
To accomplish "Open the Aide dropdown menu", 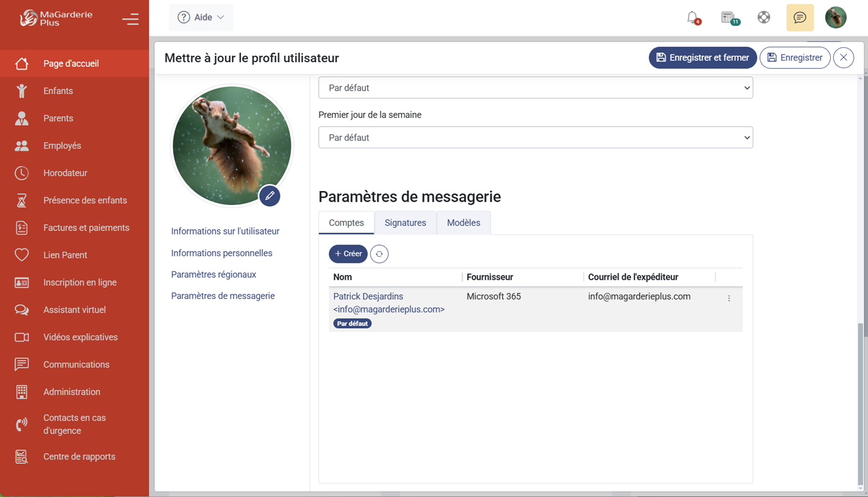I will [x=201, y=17].
